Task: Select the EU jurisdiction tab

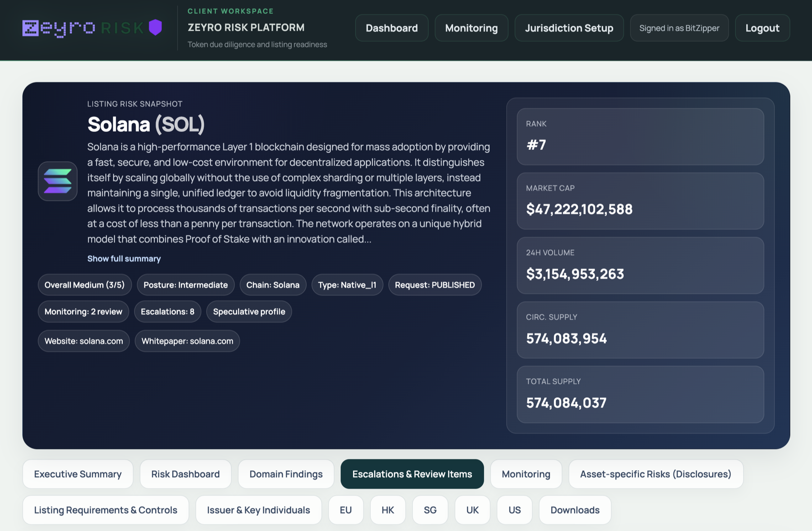Action: click(x=346, y=510)
